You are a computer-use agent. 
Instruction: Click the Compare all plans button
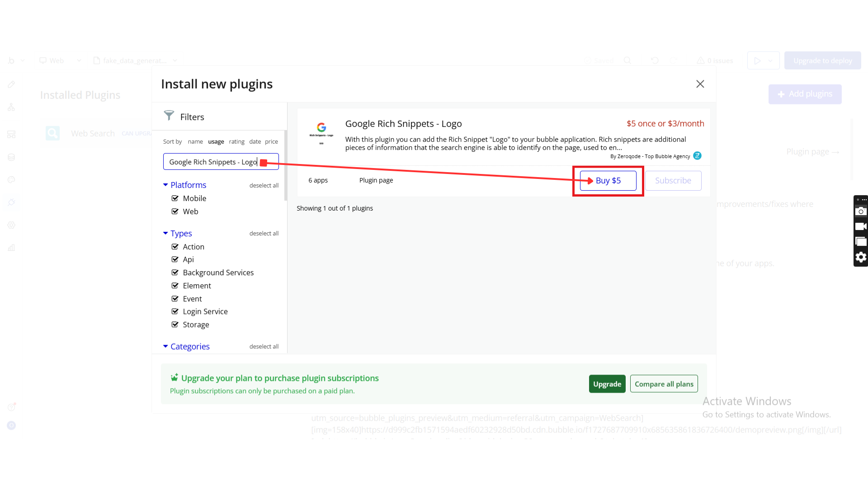tap(664, 384)
